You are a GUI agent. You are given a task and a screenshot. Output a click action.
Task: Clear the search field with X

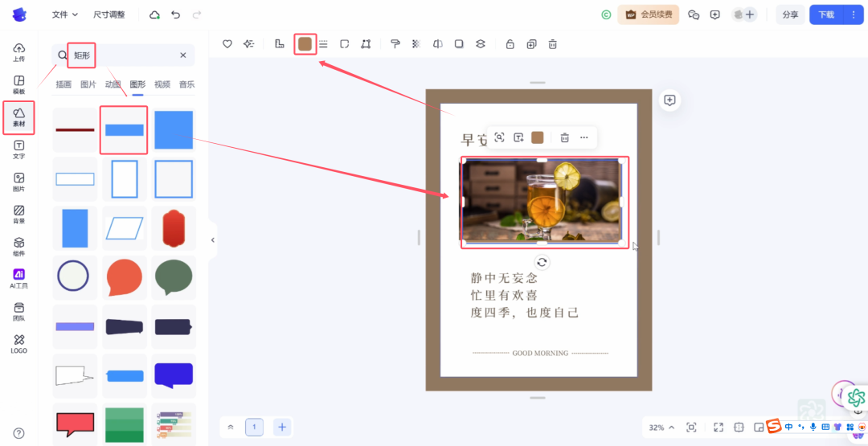(x=183, y=55)
